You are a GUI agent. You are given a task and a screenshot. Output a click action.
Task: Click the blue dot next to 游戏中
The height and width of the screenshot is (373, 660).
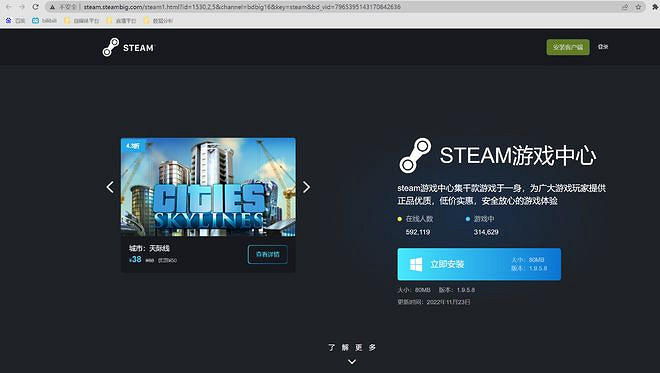click(468, 219)
